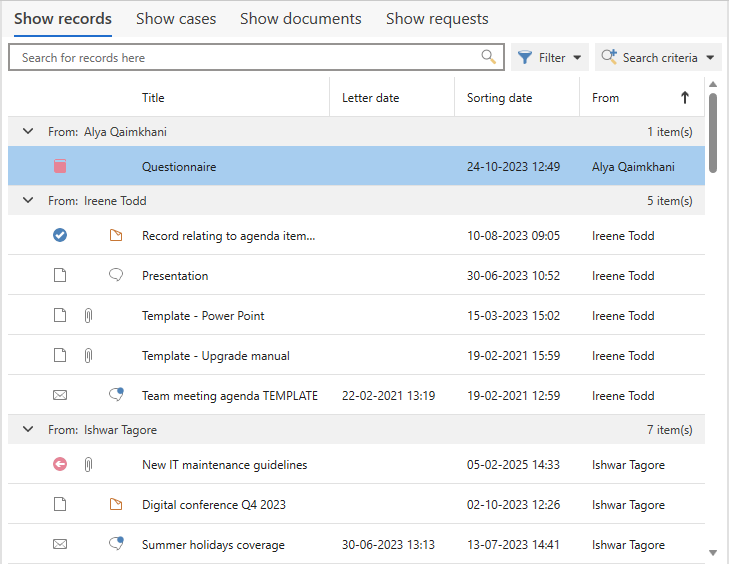This screenshot has width=729, height=564.
Task: Click envelope icon on Team meeting agenda TEMPLATE
Action: pos(60,396)
